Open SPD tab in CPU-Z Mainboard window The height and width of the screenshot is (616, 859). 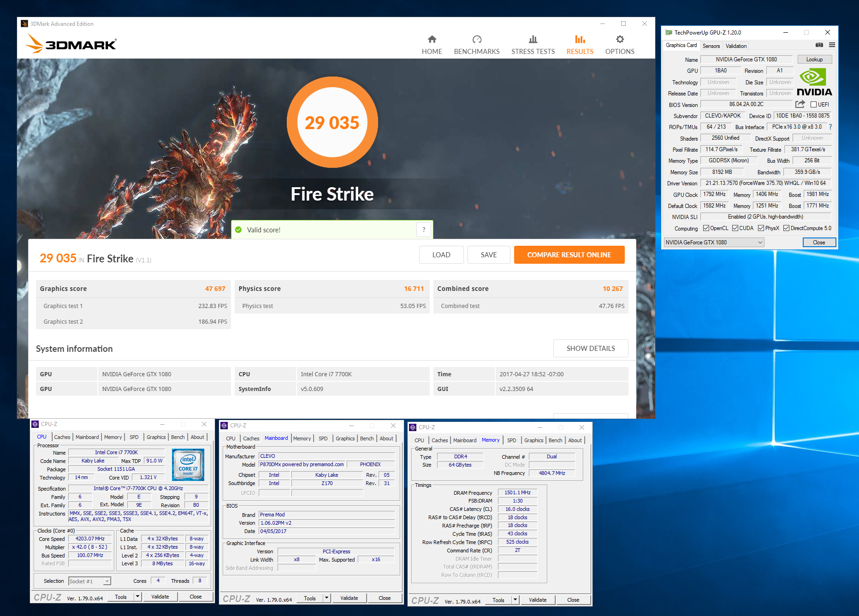[323, 438]
